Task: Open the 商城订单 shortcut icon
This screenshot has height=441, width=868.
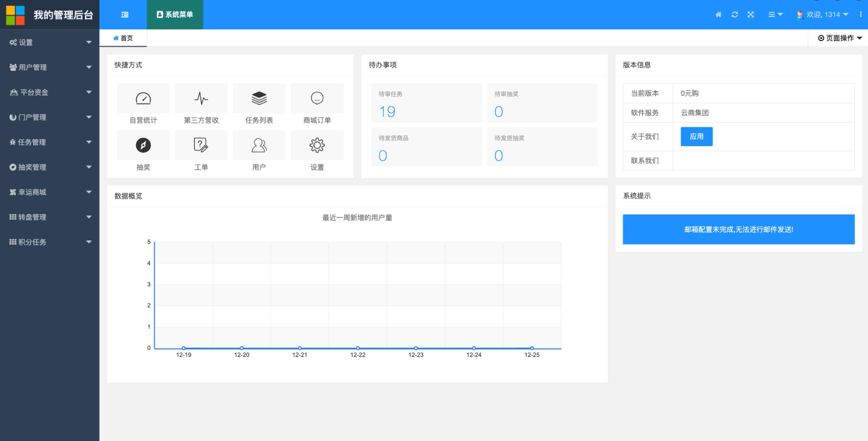Action: tap(317, 98)
